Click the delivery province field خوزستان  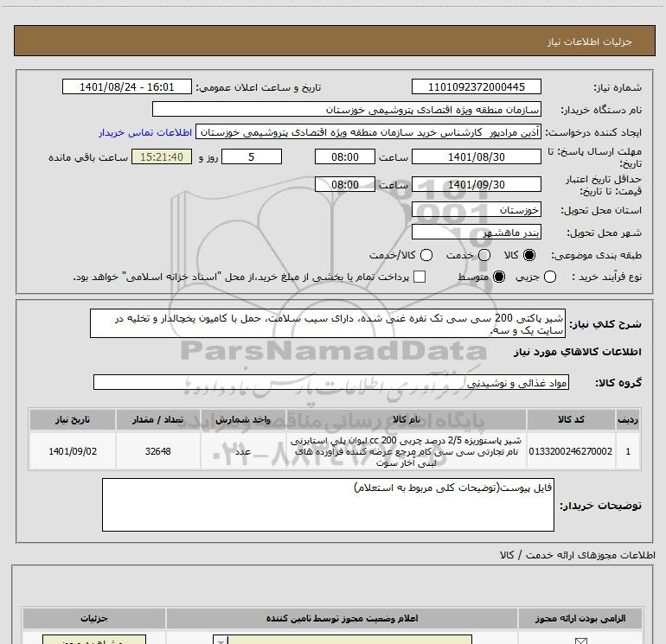click(x=476, y=210)
